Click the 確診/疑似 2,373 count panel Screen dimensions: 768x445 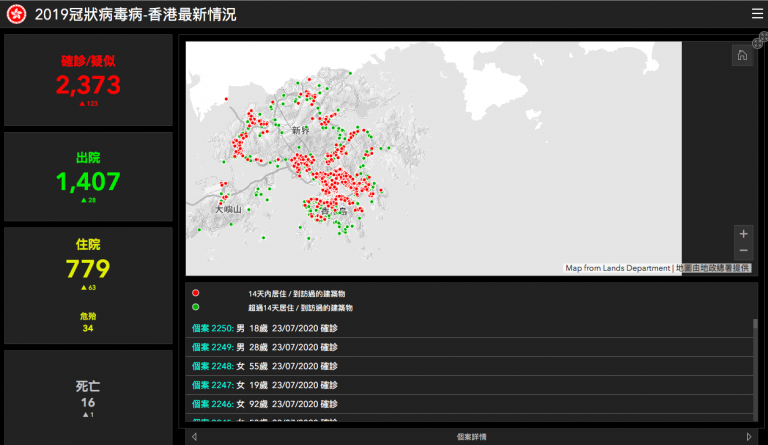pos(88,79)
